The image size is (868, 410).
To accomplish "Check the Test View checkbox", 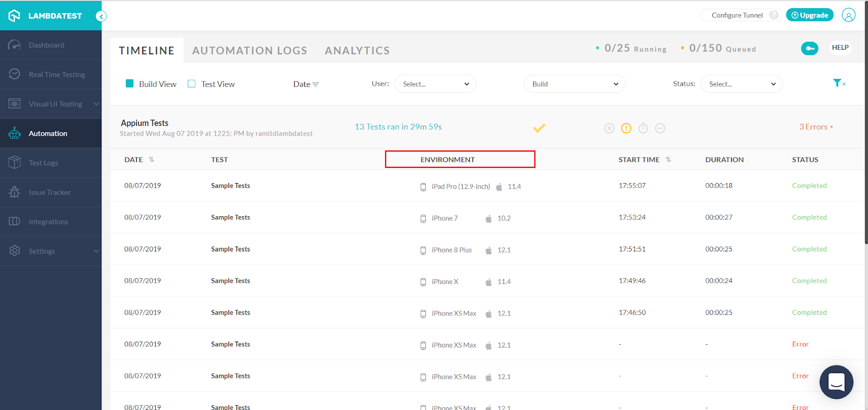I will [x=192, y=84].
